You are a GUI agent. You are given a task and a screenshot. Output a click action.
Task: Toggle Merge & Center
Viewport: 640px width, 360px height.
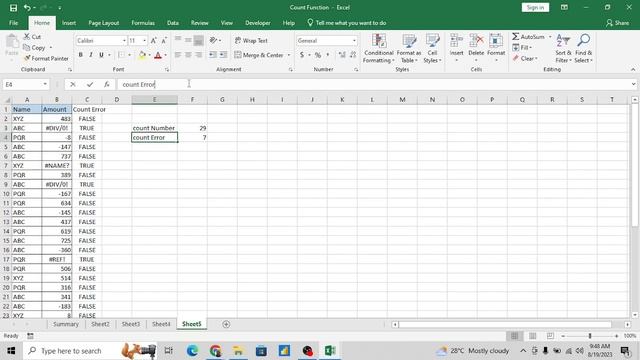pos(259,55)
